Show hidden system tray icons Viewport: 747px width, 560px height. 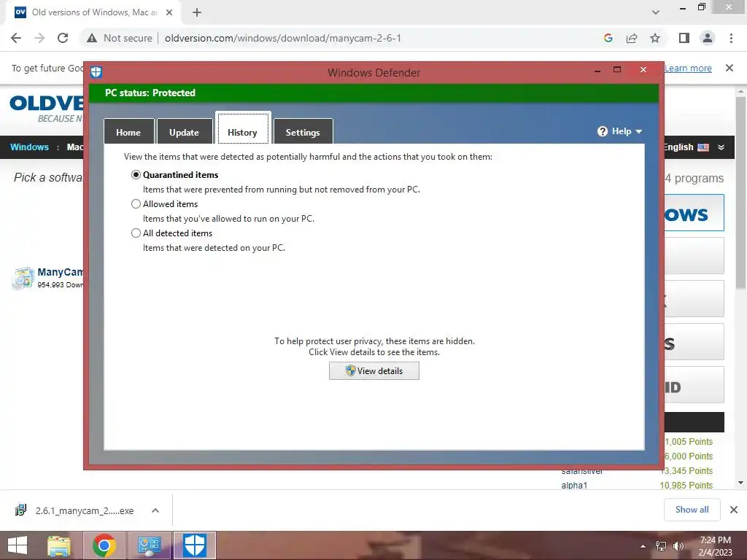click(x=643, y=546)
